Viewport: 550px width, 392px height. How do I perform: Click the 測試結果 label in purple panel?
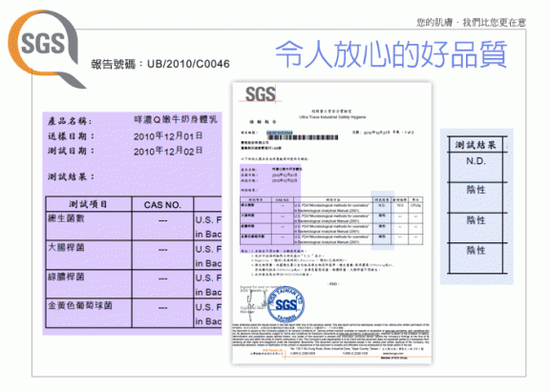pyautogui.click(x=71, y=176)
